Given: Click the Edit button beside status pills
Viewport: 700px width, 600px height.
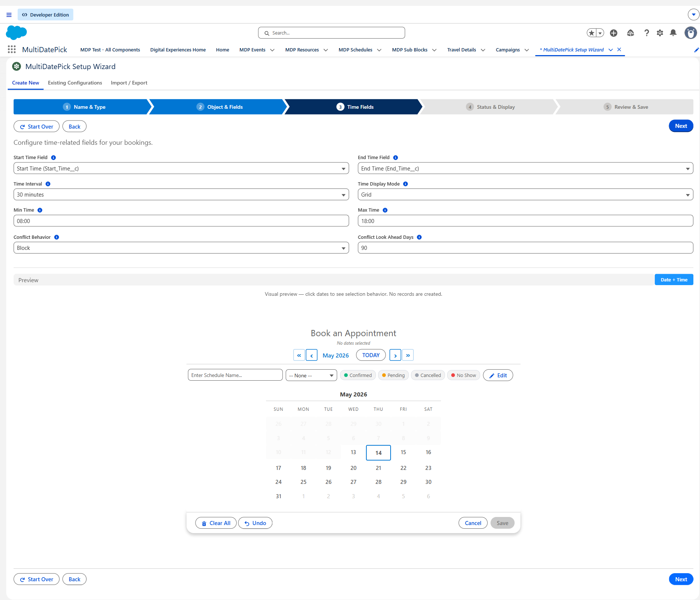Looking at the screenshot, I should coord(498,375).
